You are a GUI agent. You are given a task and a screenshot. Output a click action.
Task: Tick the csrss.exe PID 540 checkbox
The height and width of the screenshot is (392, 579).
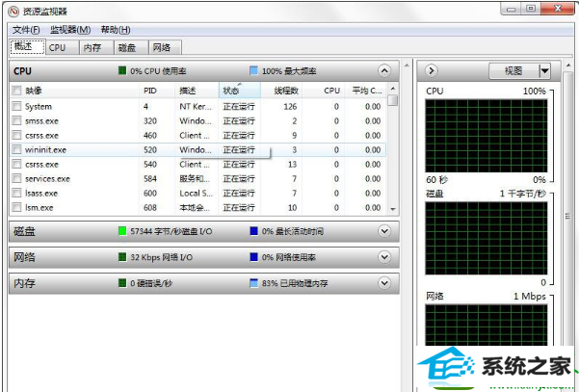coord(16,164)
